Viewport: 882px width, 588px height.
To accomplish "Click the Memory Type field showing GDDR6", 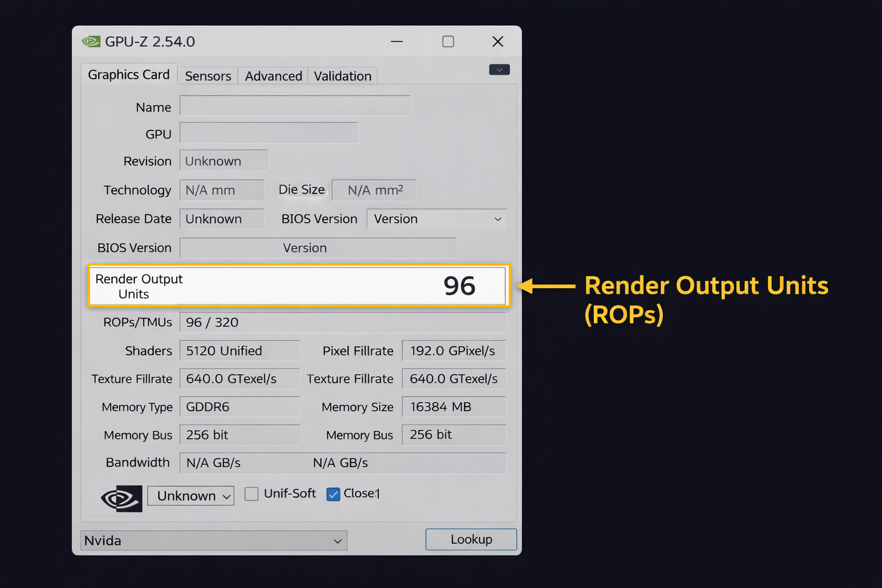I will coord(239,407).
